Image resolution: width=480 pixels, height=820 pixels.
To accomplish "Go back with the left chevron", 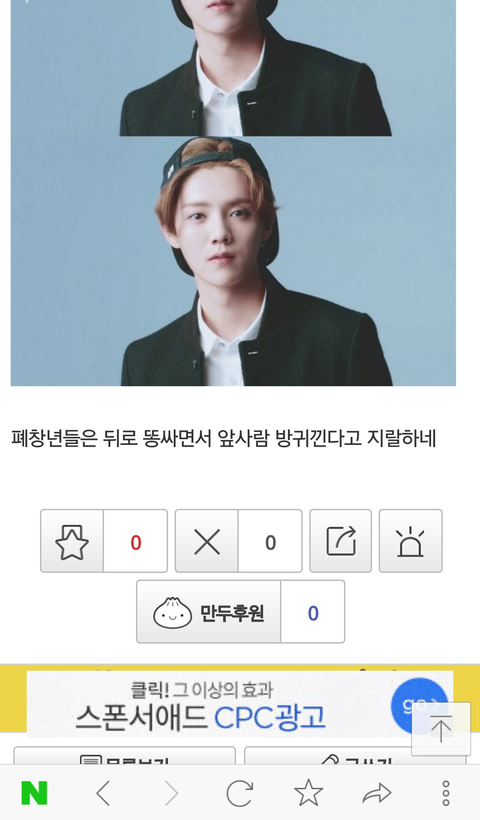I will [x=104, y=793].
